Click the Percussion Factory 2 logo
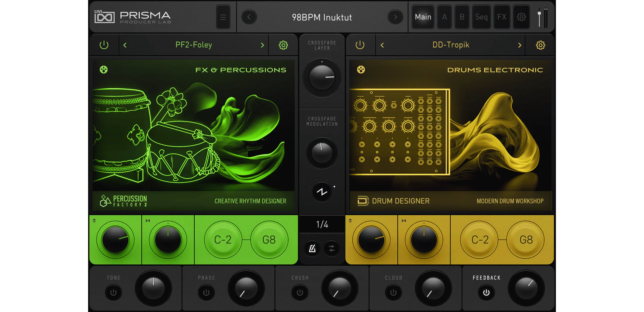The height and width of the screenshot is (312, 644). click(123, 201)
